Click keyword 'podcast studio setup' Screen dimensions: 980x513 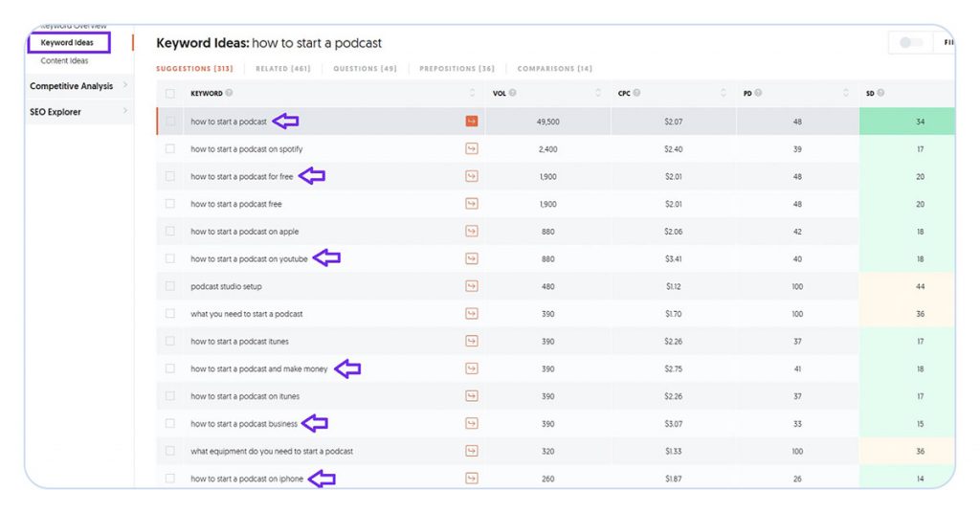tap(226, 287)
